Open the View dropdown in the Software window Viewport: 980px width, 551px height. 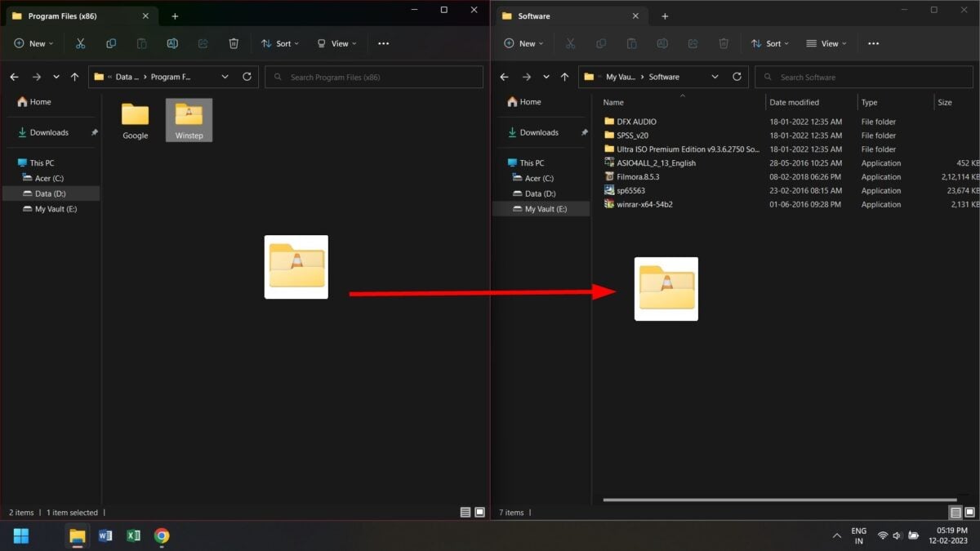[826, 43]
